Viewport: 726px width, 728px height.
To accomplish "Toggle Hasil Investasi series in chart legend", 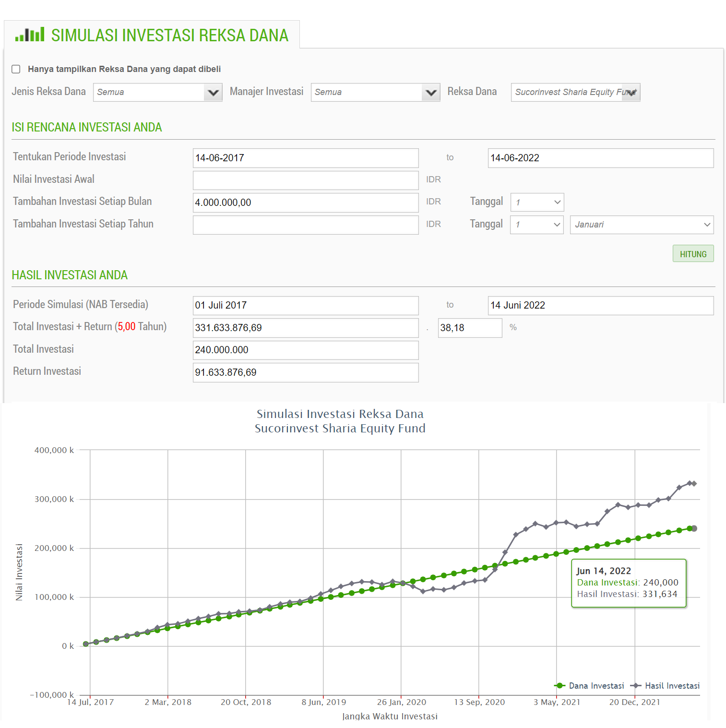I will point(665,686).
